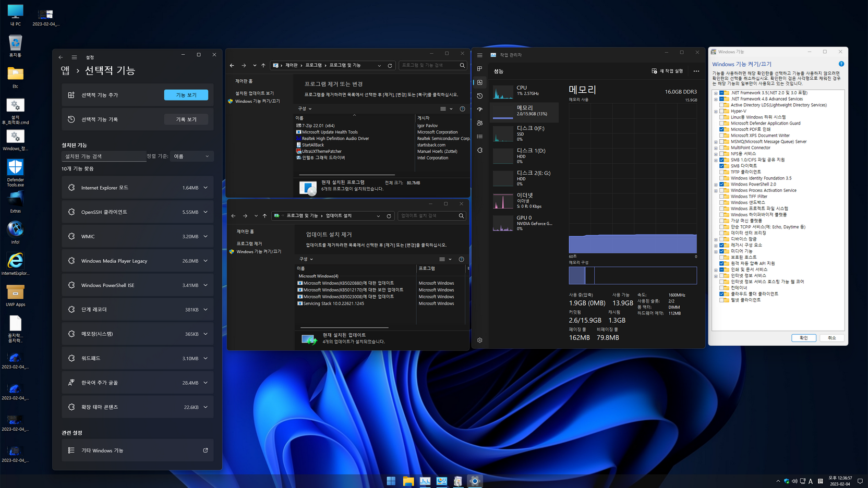Viewport: 868px width, 488px height.
Task: Toggle 클라우드 폴더 클라이언트 checkbox
Action: [722, 294]
